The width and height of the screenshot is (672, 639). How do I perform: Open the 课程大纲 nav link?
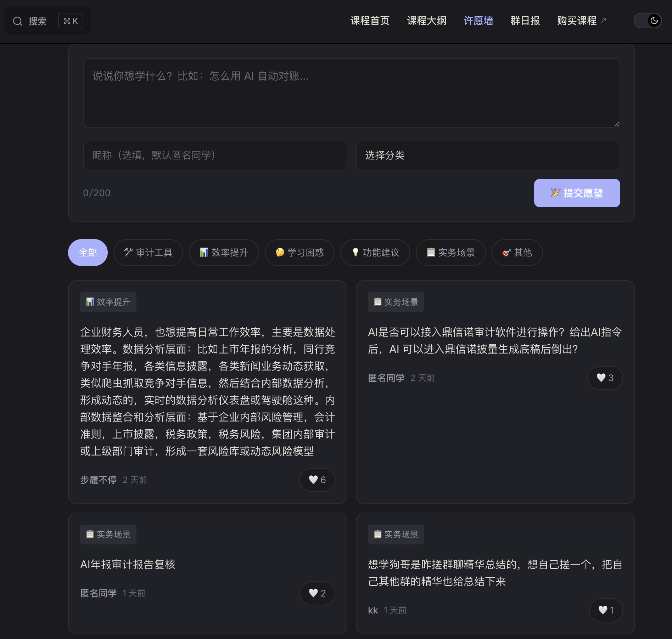click(x=426, y=21)
